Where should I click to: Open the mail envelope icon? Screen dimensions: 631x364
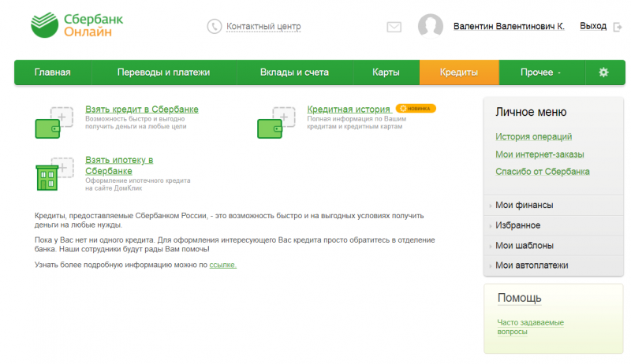coord(394,27)
